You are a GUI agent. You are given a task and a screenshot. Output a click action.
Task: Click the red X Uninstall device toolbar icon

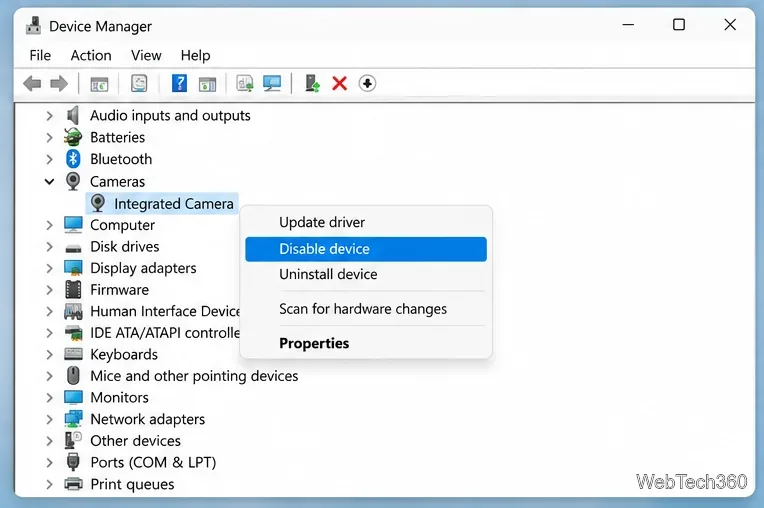[x=339, y=83]
